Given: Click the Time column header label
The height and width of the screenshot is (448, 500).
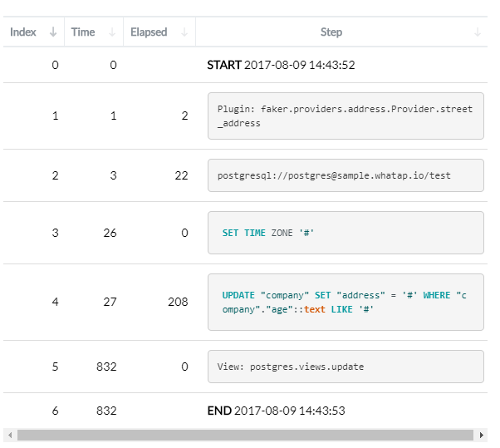Looking at the screenshot, I should tap(83, 32).
